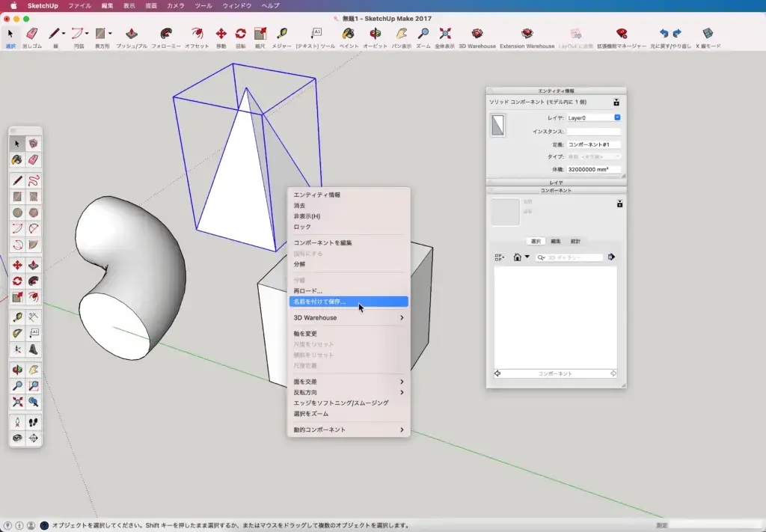
Task: Click the インスタンス name field
Action: pyautogui.click(x=593, y=132)
